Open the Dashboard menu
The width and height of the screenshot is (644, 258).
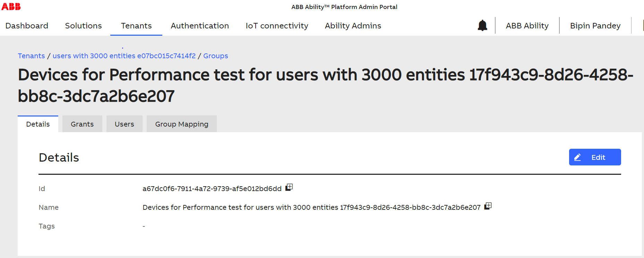click(27, 26)
